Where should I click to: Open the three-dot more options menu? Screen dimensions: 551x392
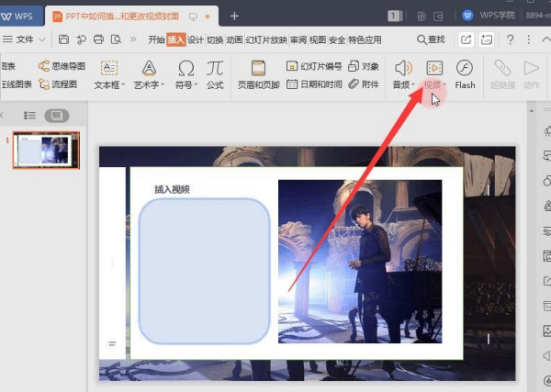tap(529, 39)
